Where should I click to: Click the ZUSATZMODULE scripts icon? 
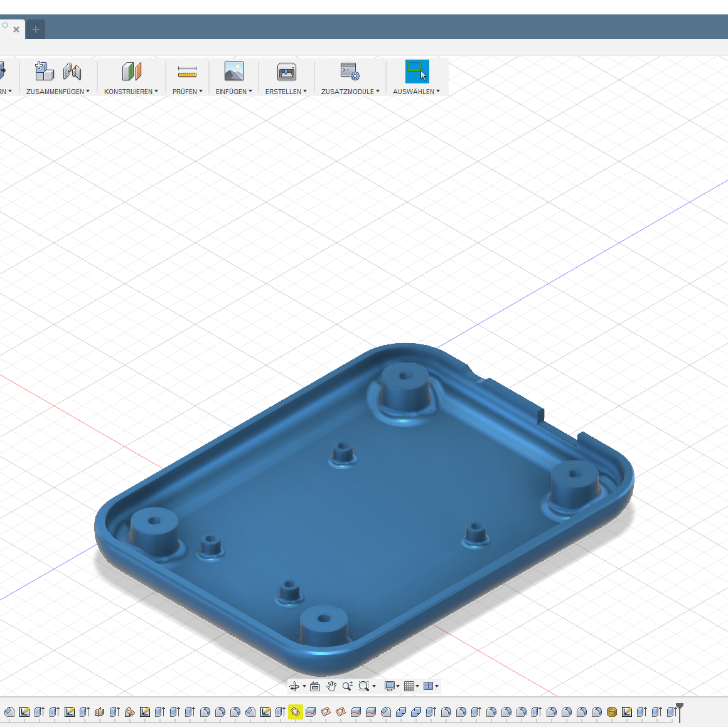pos(349,71)
